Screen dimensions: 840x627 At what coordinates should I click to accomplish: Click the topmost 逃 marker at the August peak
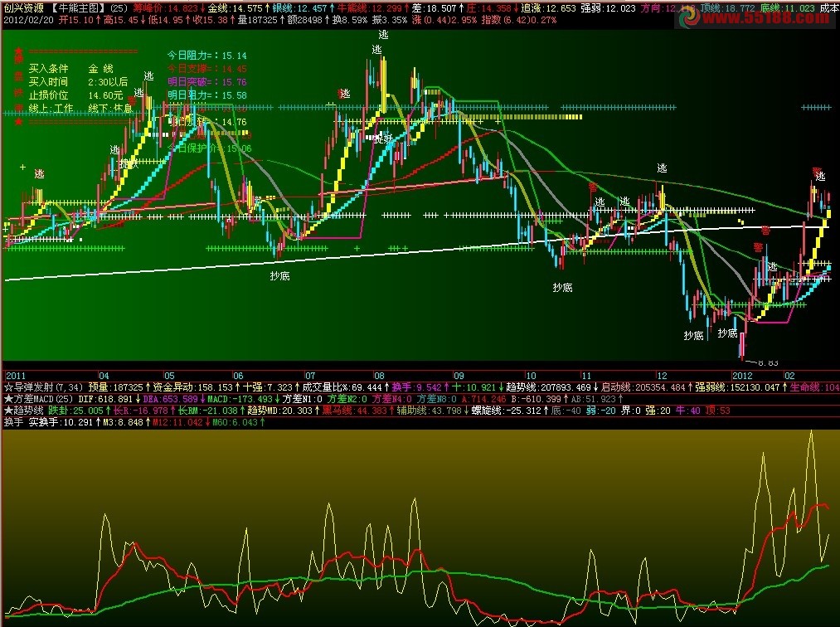[383, 35]
